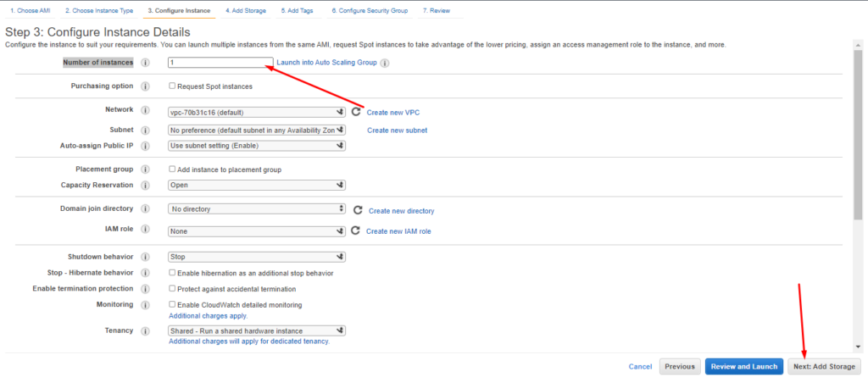The image size is (868, 383).
Task: Click info icon for Placement group
Action: 146,169
